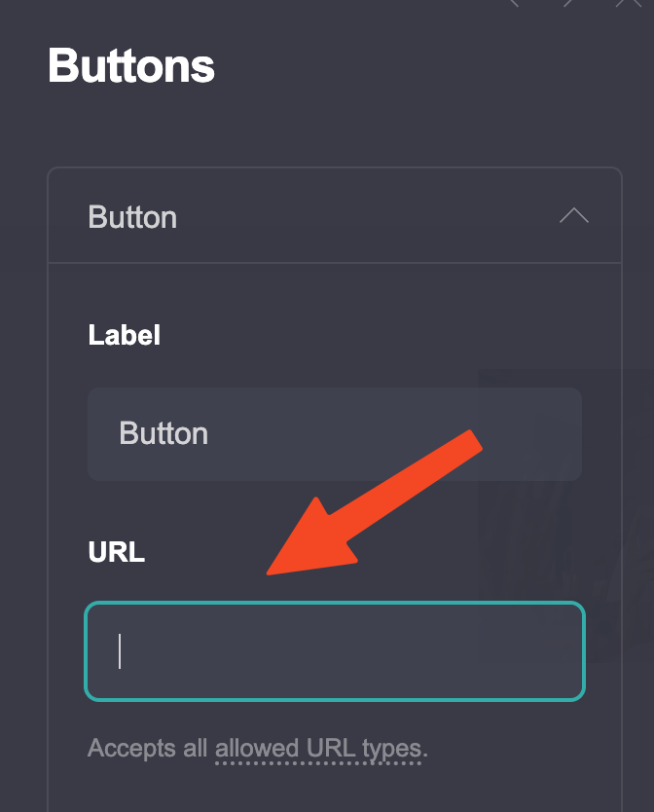Collapse the Button section chevron
Image resolution: width=654 pixels, height=812 pixels.
coord(573,216)
